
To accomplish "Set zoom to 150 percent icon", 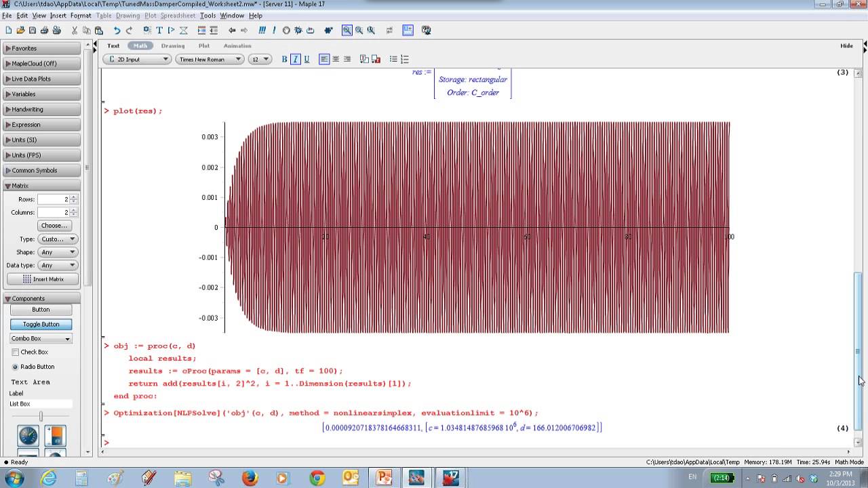I will [x=359, y=30].
